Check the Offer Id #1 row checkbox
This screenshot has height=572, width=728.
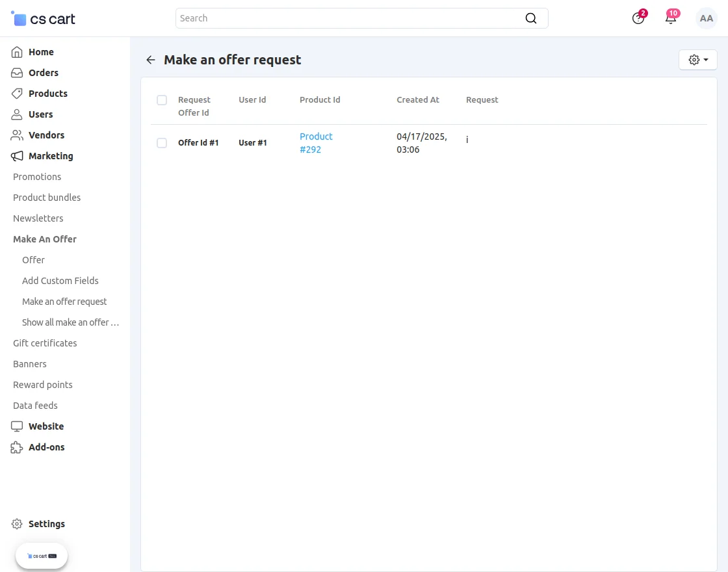click(162, 143)
